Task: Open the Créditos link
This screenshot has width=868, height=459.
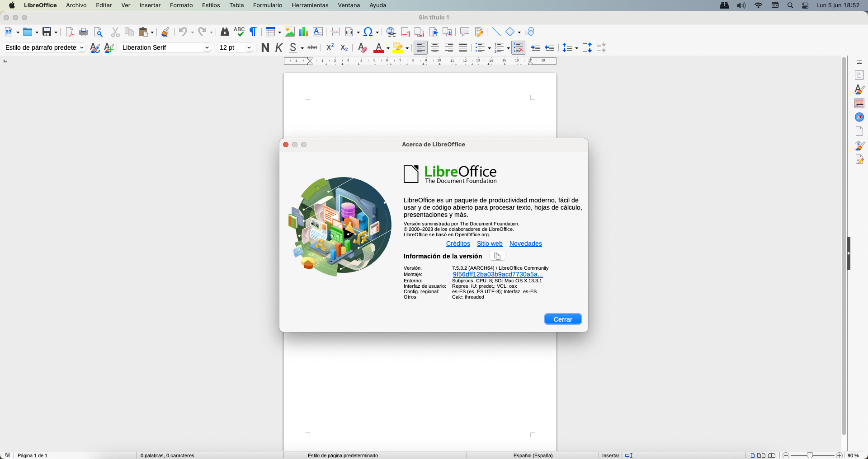Action: 458,244
